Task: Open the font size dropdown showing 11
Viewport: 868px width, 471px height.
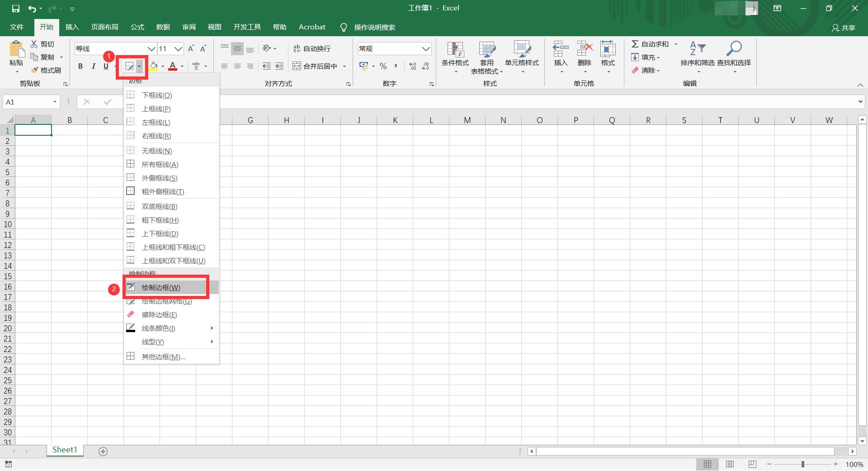Action: pyautogui.click(x=178, y=48)
